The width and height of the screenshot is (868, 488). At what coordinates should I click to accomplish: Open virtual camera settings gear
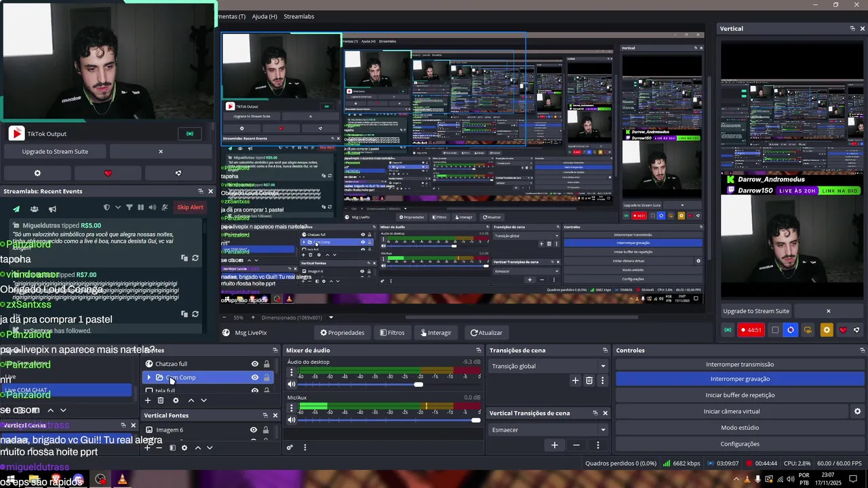(857, 411)
